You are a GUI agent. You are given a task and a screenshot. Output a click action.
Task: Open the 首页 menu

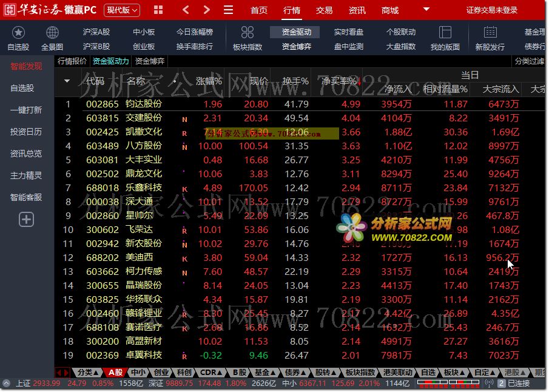[259, 10]
